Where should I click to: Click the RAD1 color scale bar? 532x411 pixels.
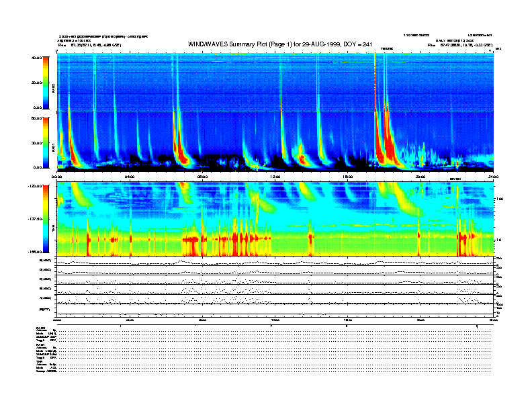tap(46, 142)
